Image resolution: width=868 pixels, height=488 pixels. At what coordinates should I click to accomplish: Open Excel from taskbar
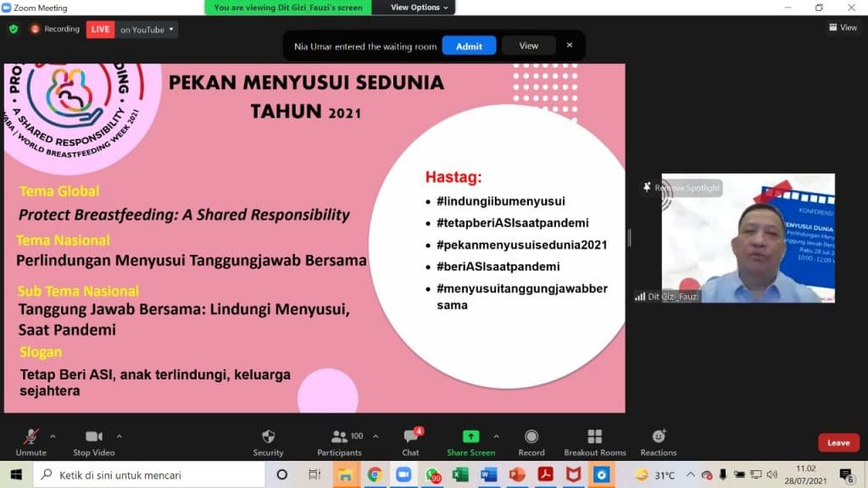[460, 474]
